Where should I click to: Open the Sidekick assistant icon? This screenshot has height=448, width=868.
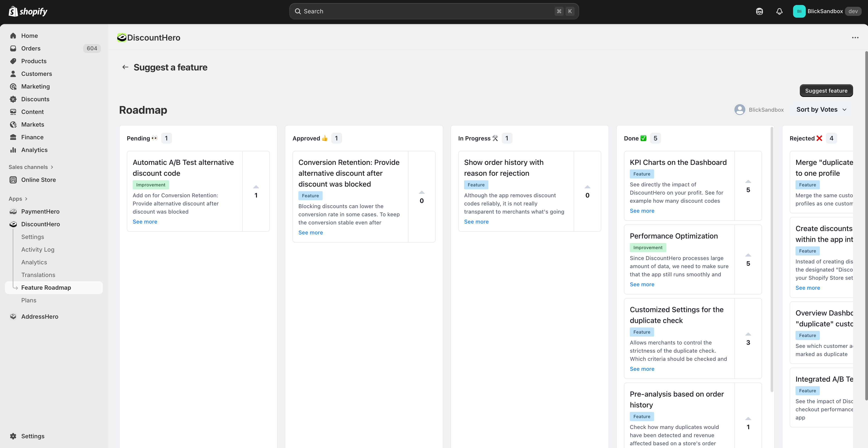tap(760, 12)
